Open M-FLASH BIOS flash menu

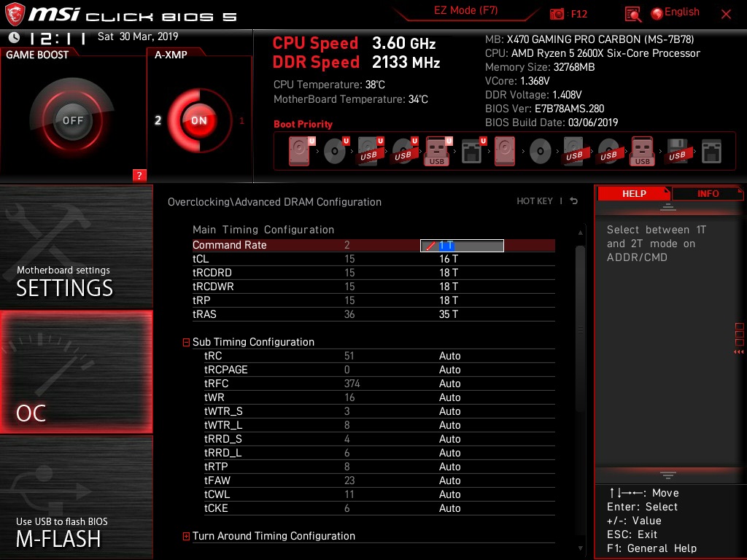pos(76,497)
